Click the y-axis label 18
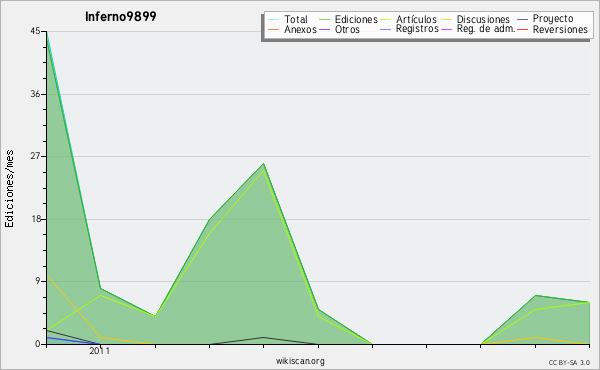Screen dimensions: 600x370 coord(36,219)
